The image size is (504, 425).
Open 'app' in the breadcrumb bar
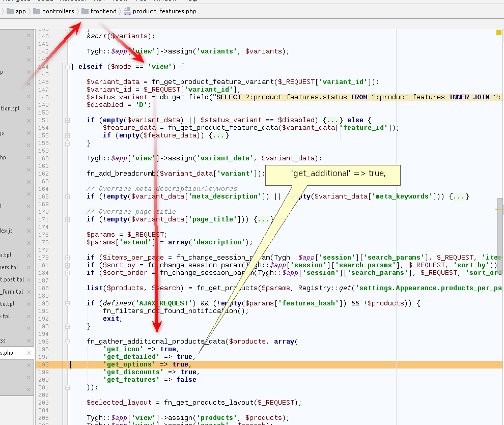20,11
